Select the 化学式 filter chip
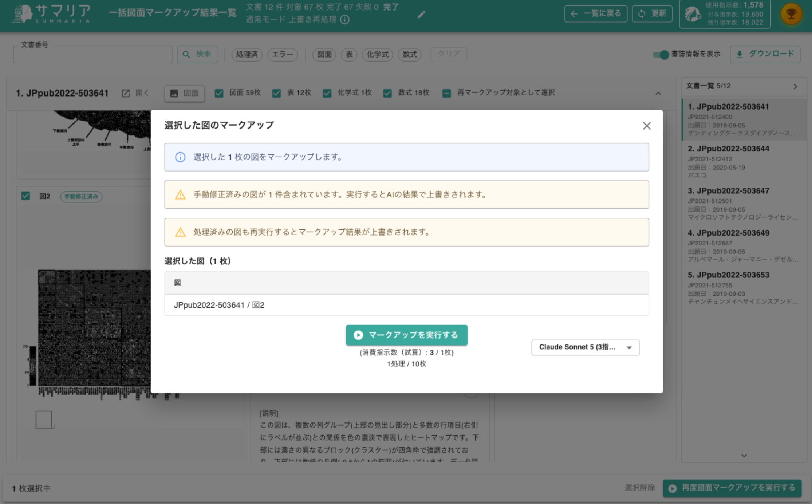This screenshot has height=504, width=812. tap(377, 55)
